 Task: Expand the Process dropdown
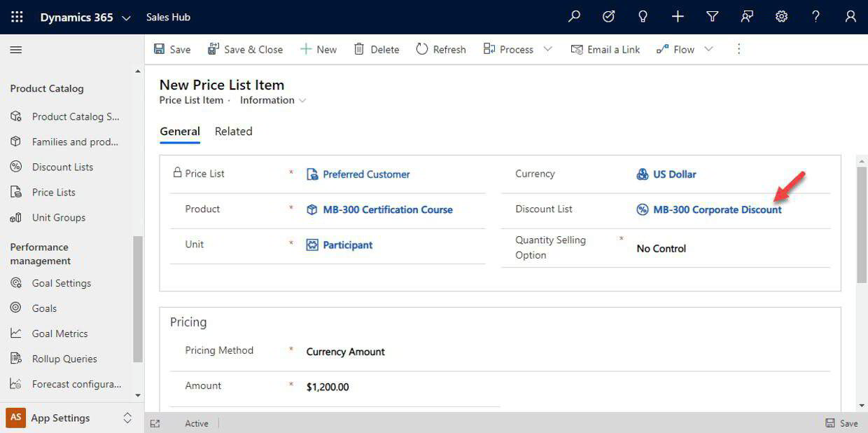547,49
